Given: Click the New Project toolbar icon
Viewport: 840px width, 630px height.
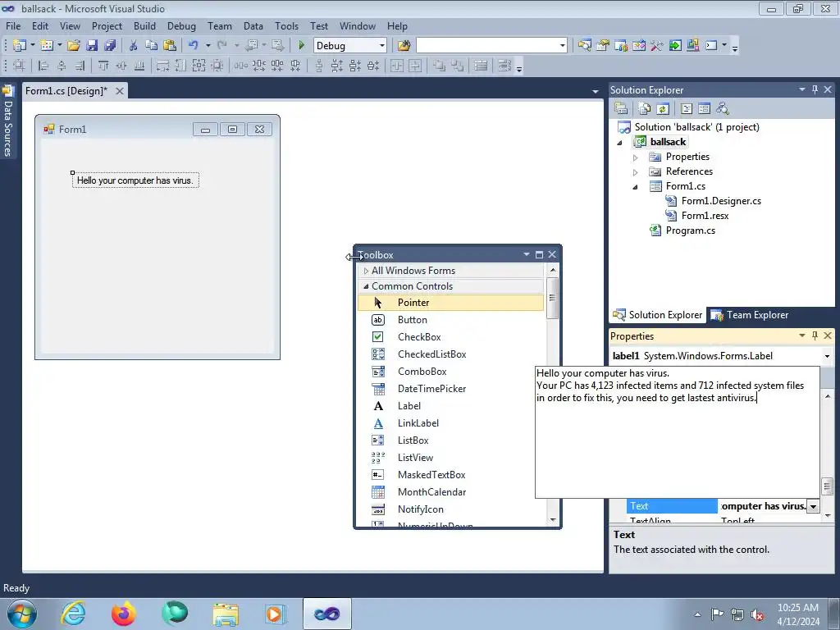Looking at the screenshot, I should click(x=20, y=46).
